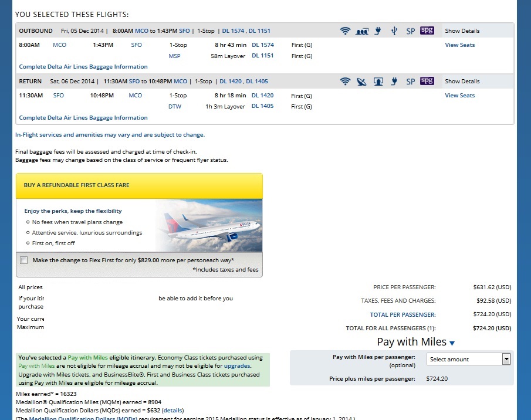Show Details for the outbound flight

462,31
